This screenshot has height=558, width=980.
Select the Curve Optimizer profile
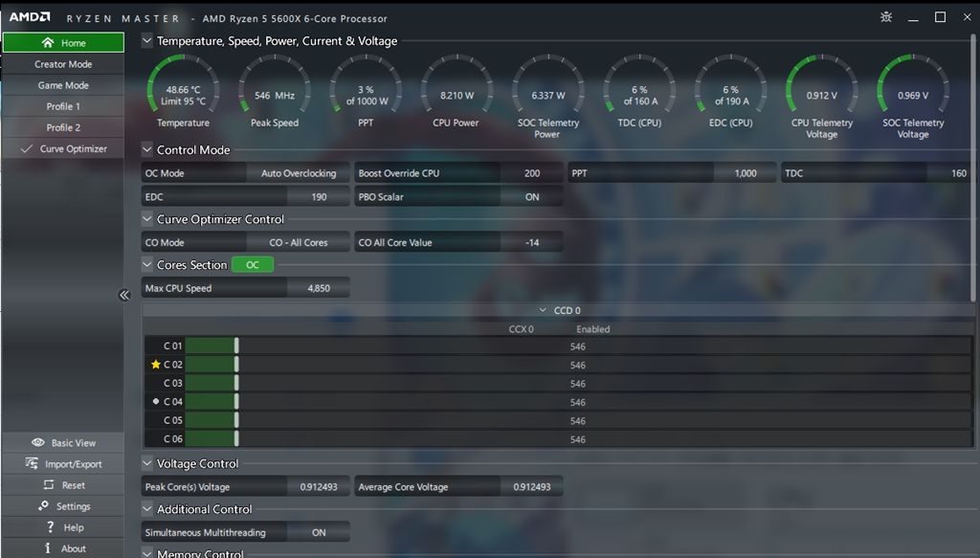(x=63, y=148)
